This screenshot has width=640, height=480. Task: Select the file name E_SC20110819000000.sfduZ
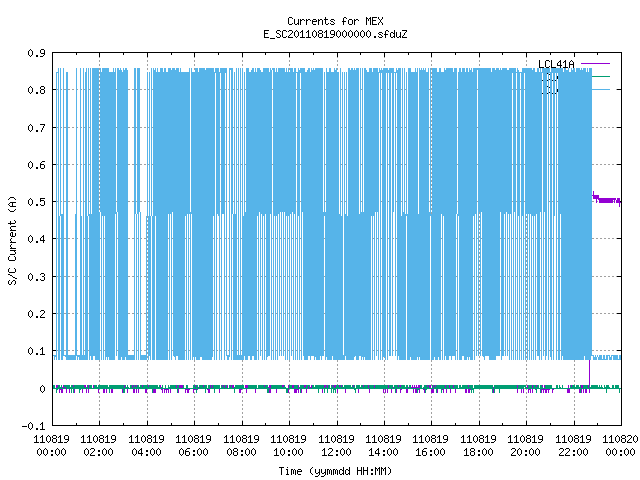click(335, 34)
